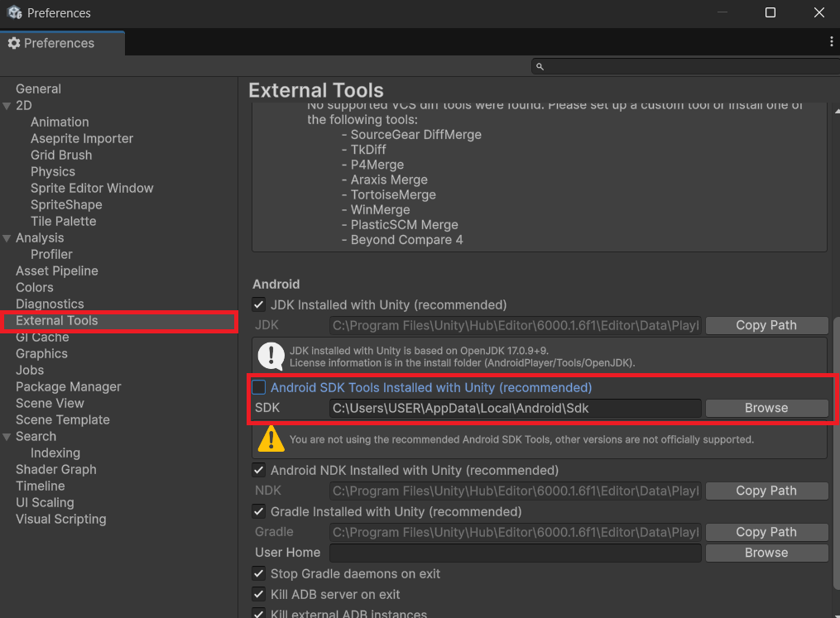840x618 pixels.
Task: Collapse the Analysis category arrow
Action: [x=7, y=237]
